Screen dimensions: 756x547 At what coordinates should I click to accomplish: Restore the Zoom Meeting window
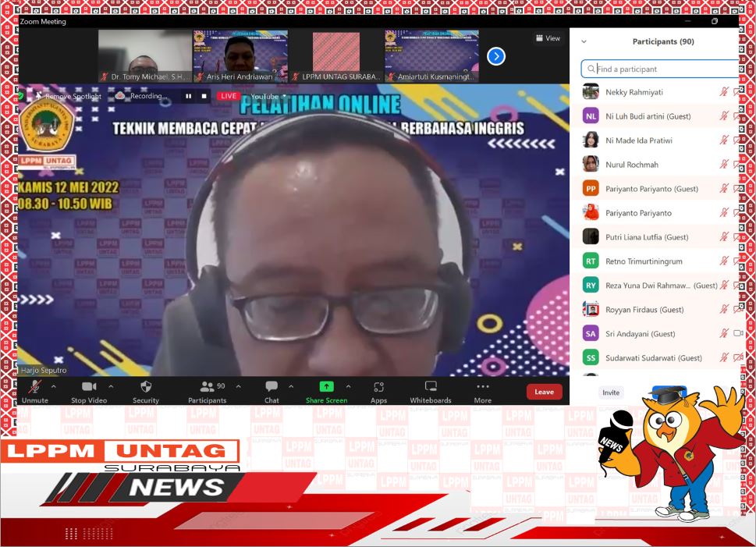tap(715, 21)
